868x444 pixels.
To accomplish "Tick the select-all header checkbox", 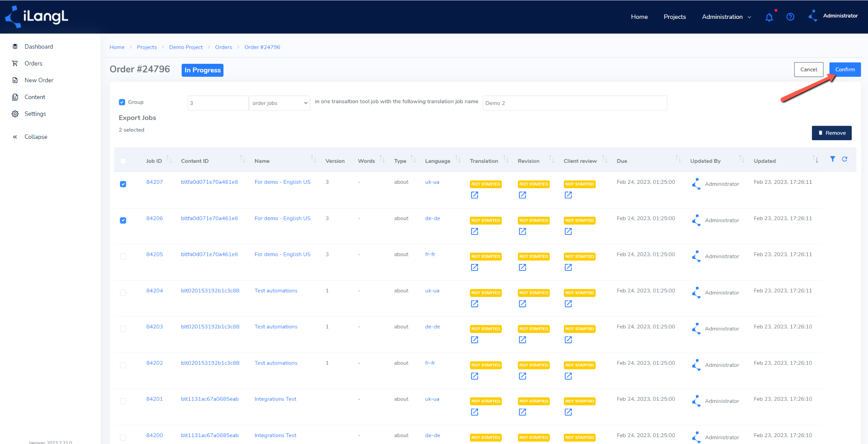I will 123,161.
